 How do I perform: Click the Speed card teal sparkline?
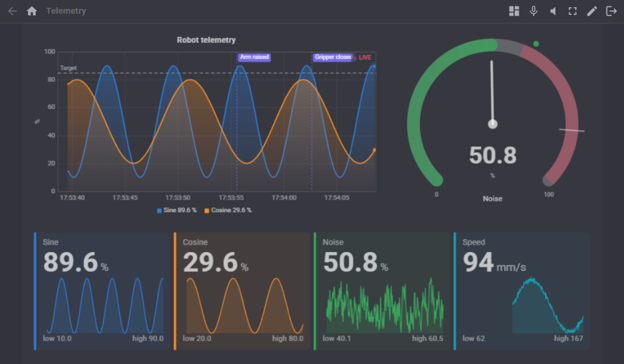[548, 305]
